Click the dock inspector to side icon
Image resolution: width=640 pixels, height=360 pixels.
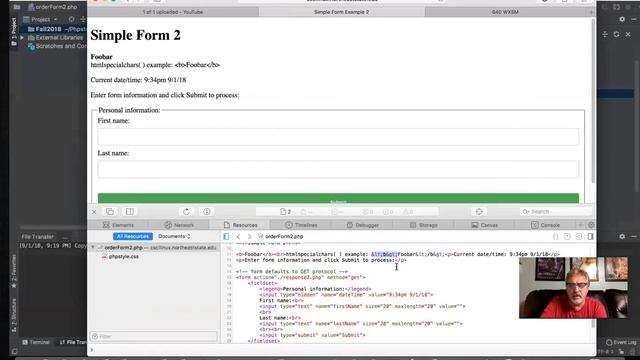tap(130, 211)
